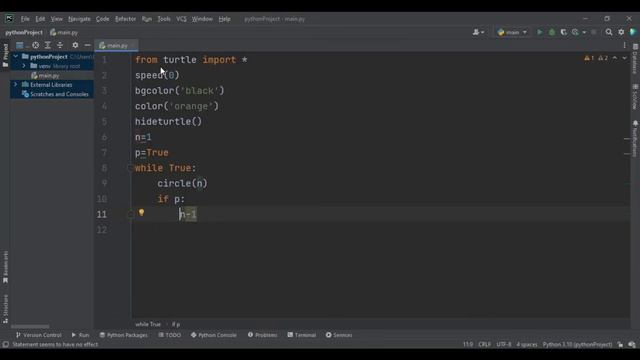Open Project panel options gear
640x360 pixels.
pos(75,45)
